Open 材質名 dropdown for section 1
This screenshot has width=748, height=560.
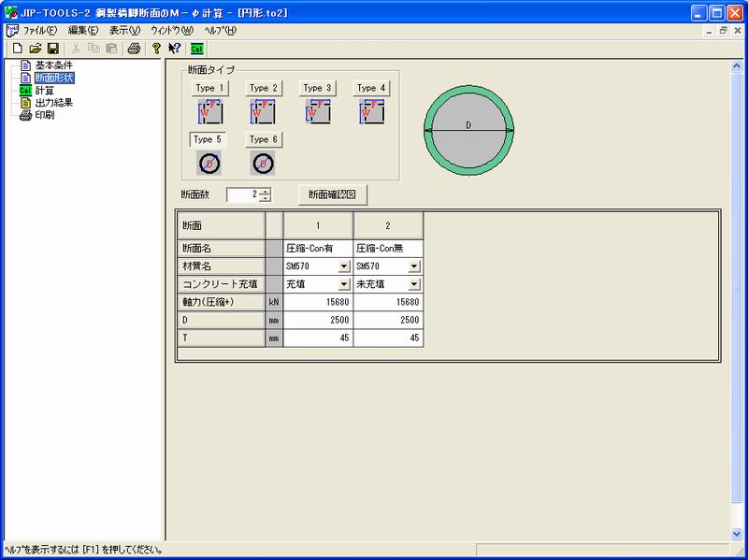[344, 267]
